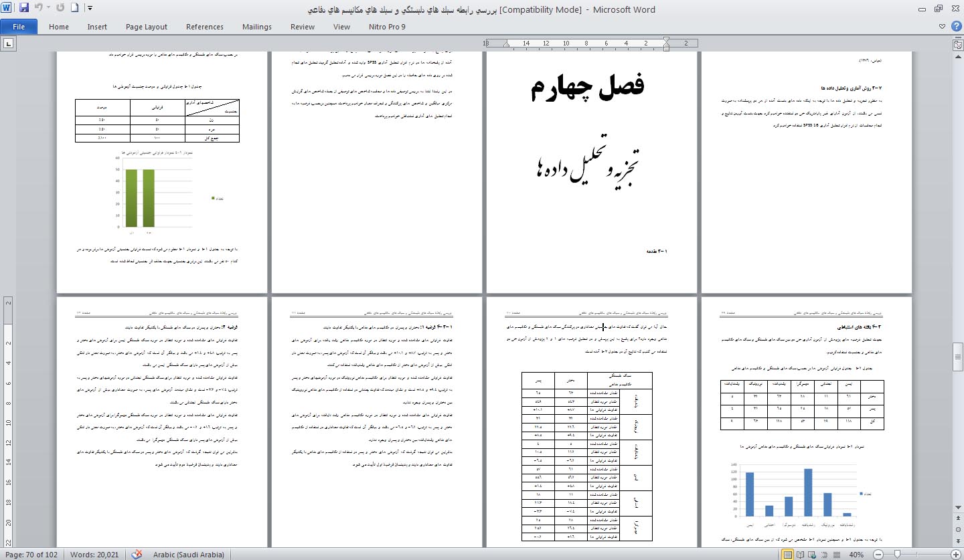Image resolution: width=964 pixels, height=560 pixels.
Task: Click the Save icon in Quick Access Toolbar
Action: [24, 9]
